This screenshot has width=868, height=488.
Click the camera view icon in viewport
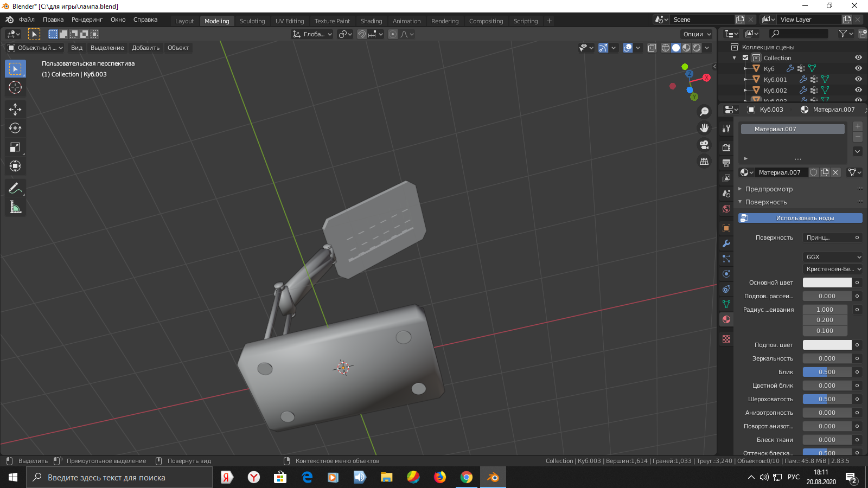[x=704, y=145]
